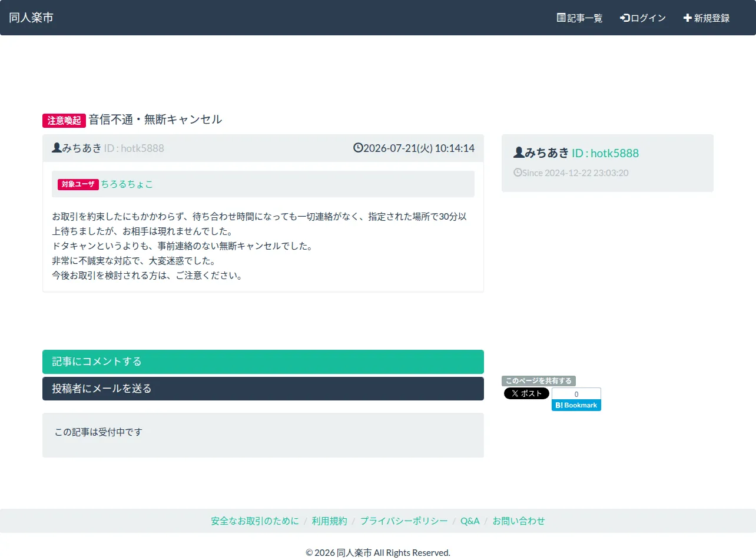Go to 同人楽市 home via site logo
This screenshot has width=756, height=560.
pos(31,18)
